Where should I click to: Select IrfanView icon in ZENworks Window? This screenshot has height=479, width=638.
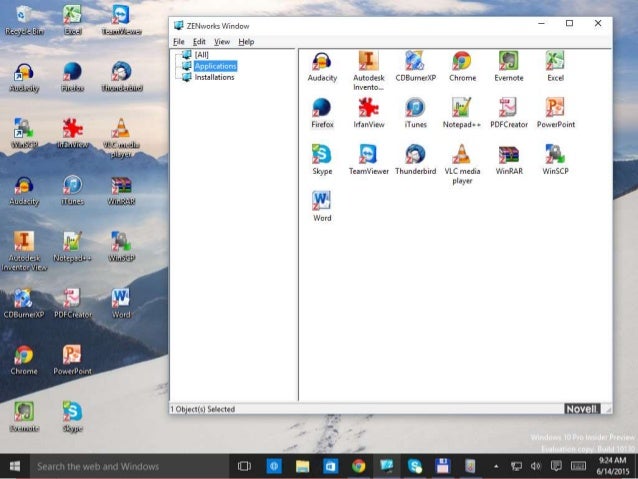click(x=369, y=114)
